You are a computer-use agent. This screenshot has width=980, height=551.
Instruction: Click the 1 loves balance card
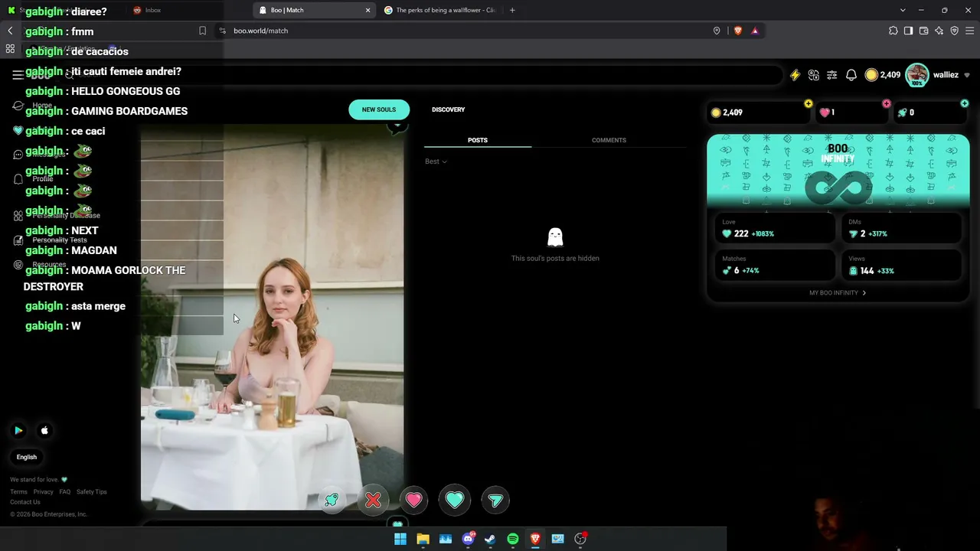click(x=853, y=112)
